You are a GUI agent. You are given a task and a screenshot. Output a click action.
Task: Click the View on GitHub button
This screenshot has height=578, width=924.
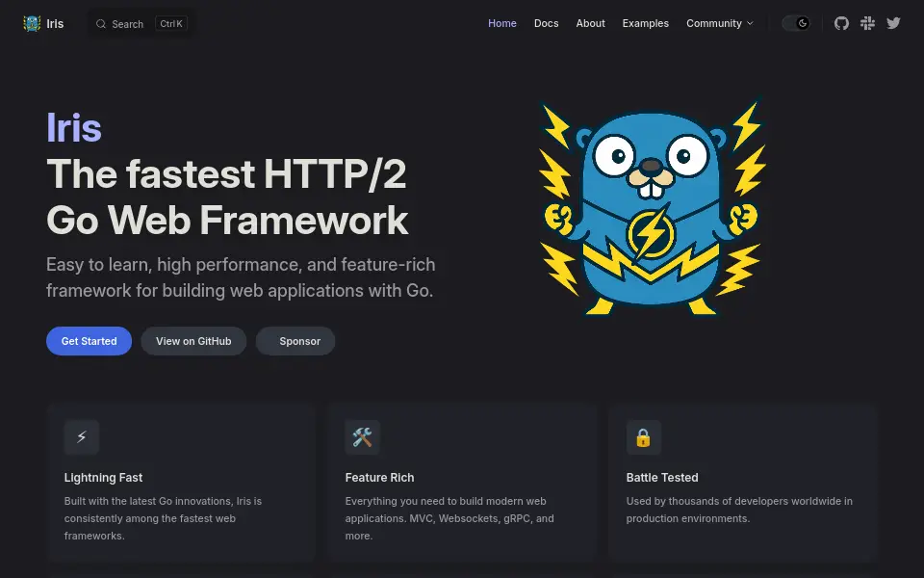point(193,341)
